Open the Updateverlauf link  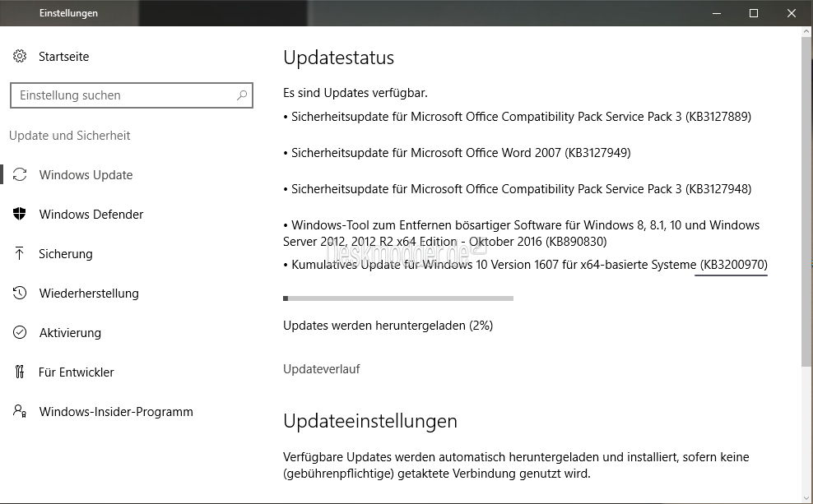click(322, 369)
